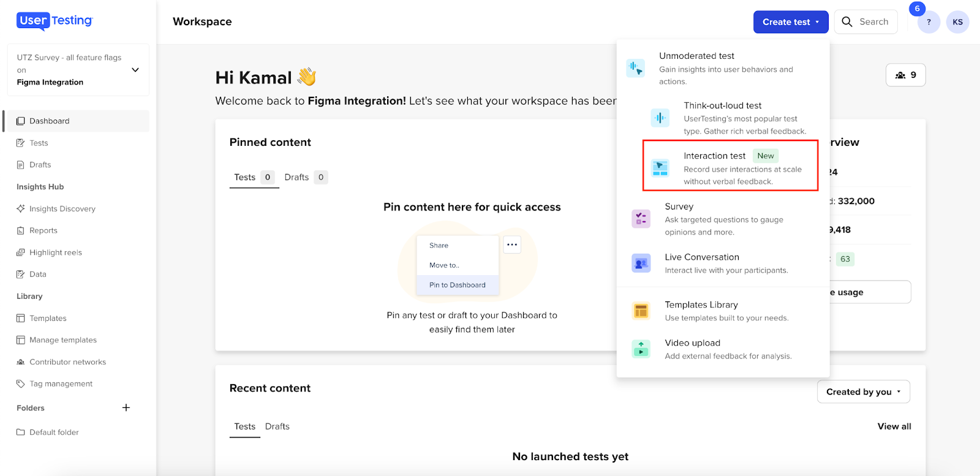Image resolution: width=980 pixels, height=476 pixels.
Task: Click the Insights Hub heading
Action: pyautogui.click(x=40, y=187)
